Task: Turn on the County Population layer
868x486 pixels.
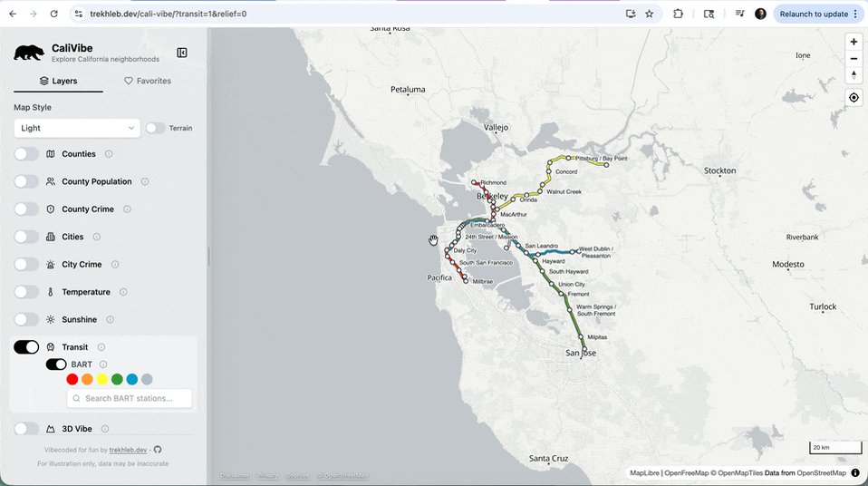Action: coord(26,181)
